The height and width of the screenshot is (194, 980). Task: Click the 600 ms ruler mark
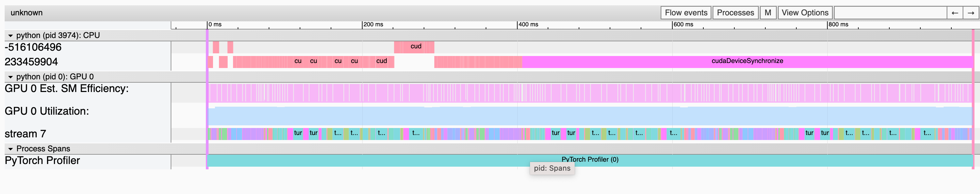tap(683, 24)
